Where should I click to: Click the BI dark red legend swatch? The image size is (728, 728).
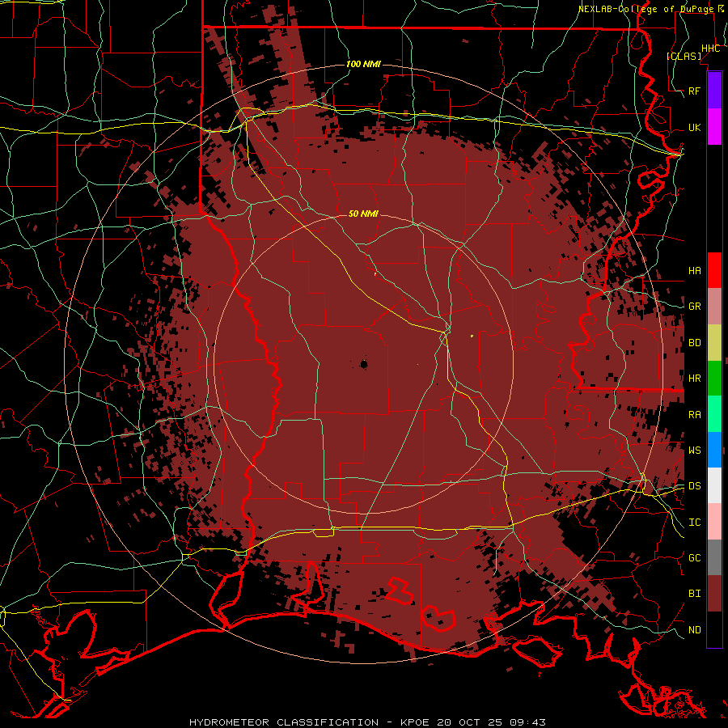point(714,594)
